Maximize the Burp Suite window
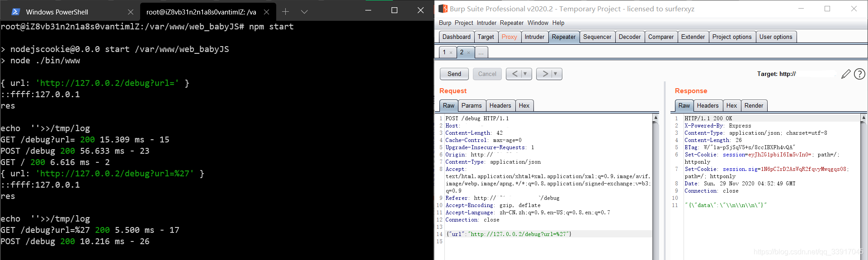The image size is (868, 260). tap(827, 9)
